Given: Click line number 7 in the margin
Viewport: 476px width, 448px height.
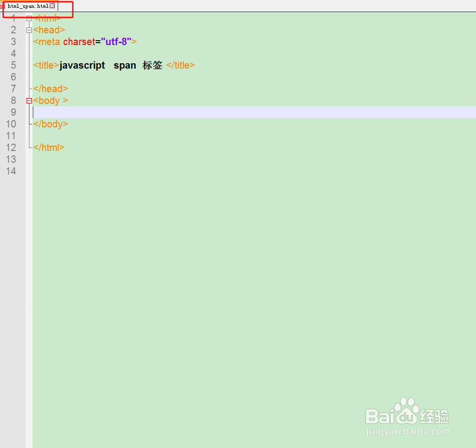Looking at the screenshot, I should tap(13, 89).
